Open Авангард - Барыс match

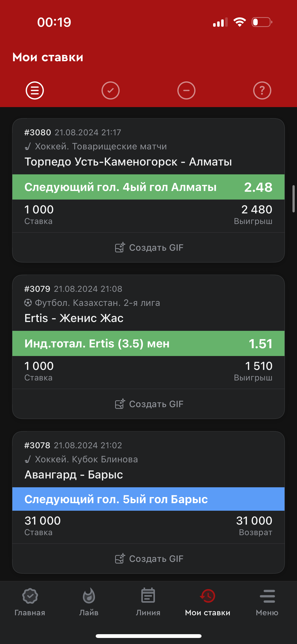[x=74, y=475]
